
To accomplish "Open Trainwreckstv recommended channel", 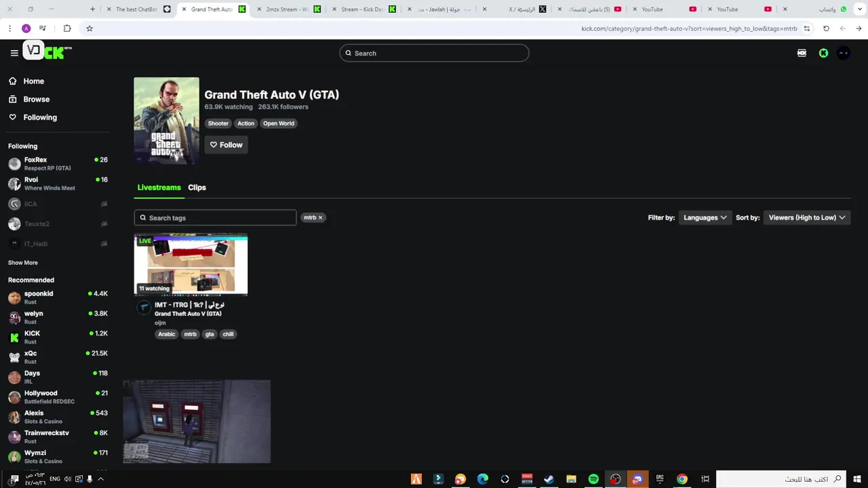I will coord(58,436).
